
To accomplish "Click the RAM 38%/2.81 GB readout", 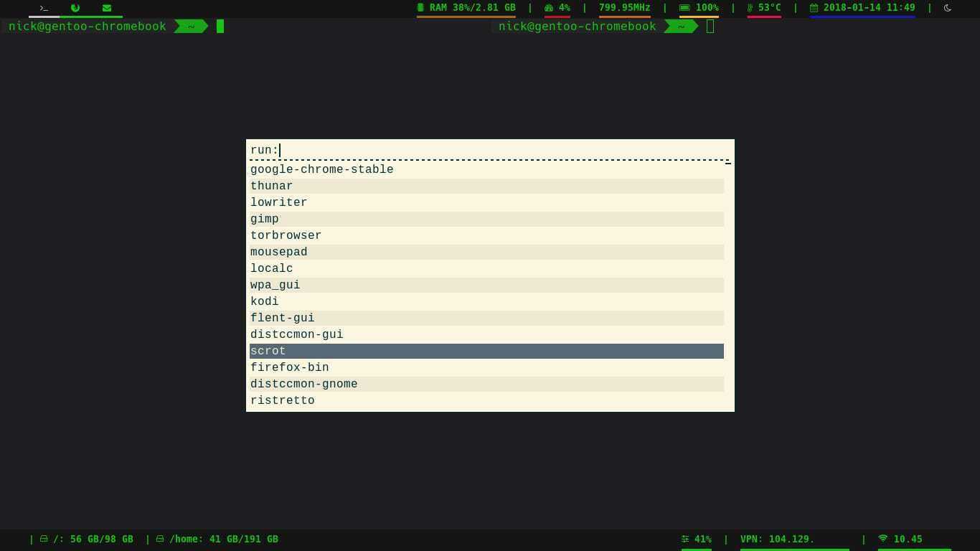I will pos(472,8).
